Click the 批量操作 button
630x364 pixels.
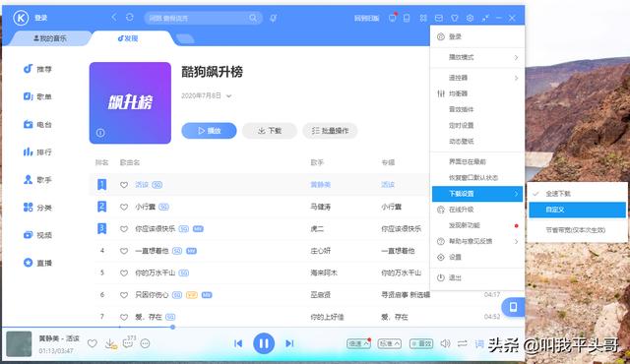click(x=330, y=131)
